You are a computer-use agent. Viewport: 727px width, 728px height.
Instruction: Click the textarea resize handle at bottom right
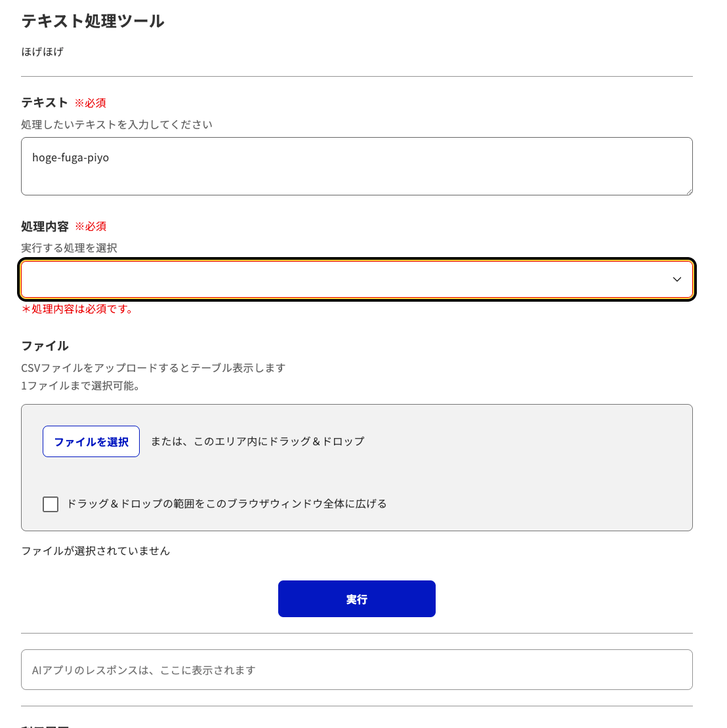tap(689, 191)
